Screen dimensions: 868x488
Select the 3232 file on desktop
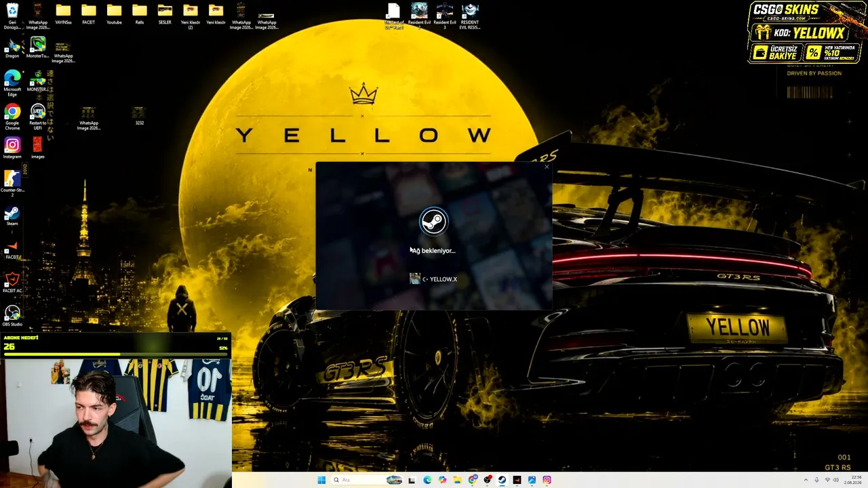click(x=139, y=115)
